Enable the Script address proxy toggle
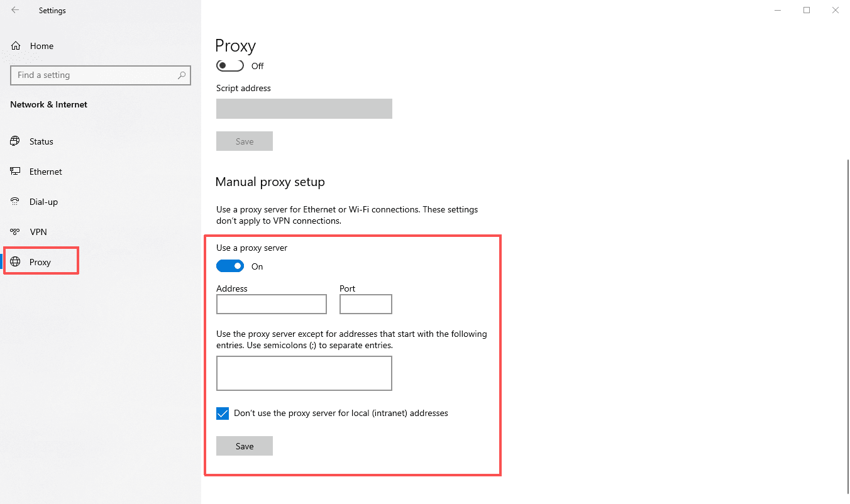The image size is (850, 504). click(229, 65)
